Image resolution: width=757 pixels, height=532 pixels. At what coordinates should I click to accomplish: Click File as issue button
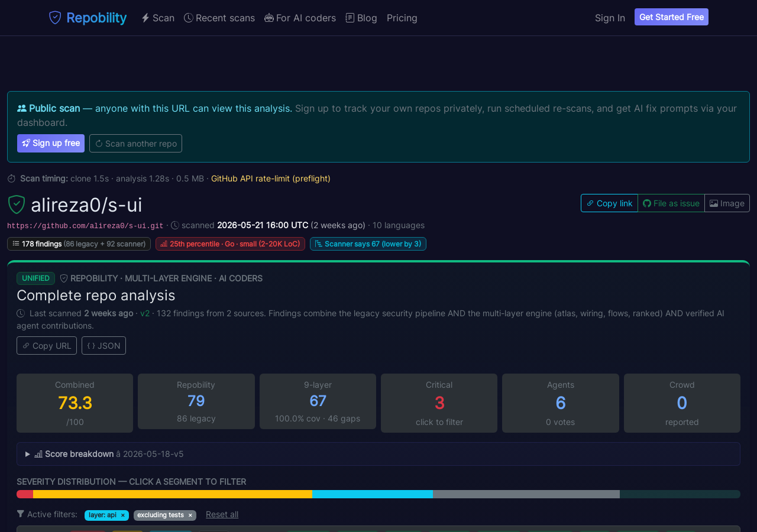tap(671, 203)
